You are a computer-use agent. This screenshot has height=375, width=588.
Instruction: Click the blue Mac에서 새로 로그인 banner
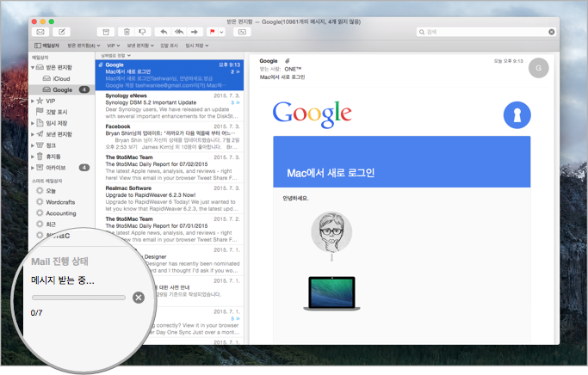(x=402, y=162)
